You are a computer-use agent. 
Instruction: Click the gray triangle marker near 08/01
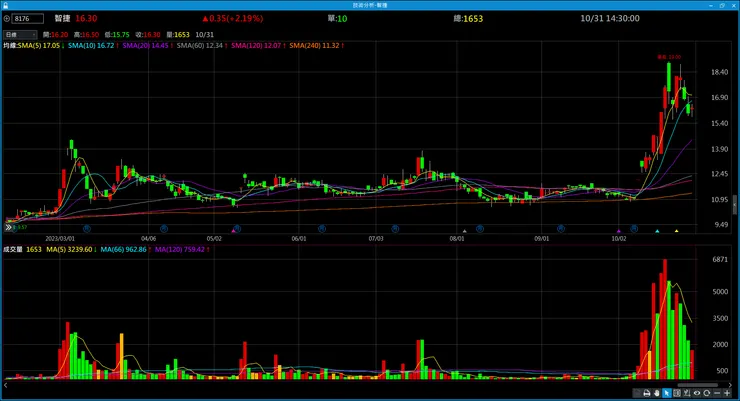point(465,231)
